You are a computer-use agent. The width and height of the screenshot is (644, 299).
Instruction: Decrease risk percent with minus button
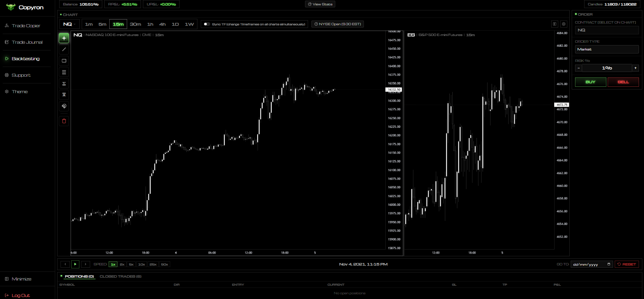tap(578, 68)
